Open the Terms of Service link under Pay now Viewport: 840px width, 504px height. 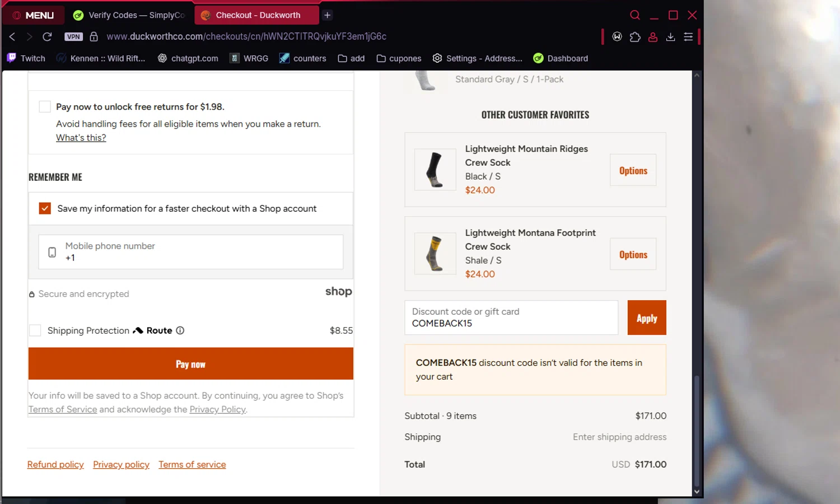(x=63, y=409)
